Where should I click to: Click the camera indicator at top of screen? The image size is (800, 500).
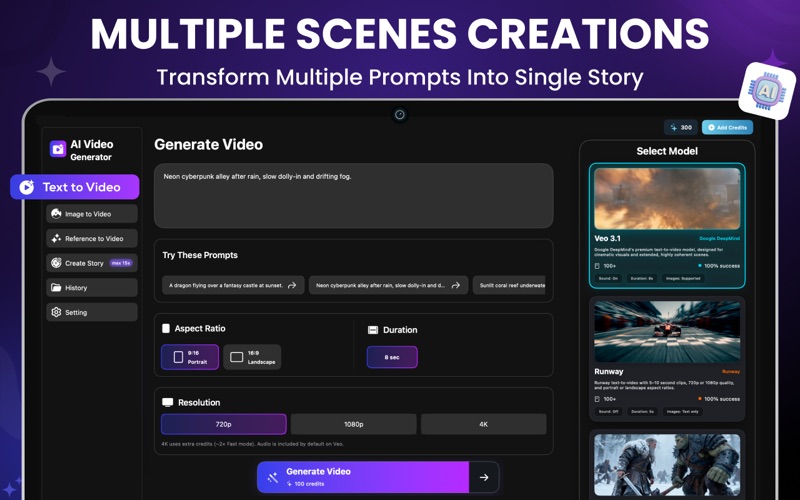(399, 114)
